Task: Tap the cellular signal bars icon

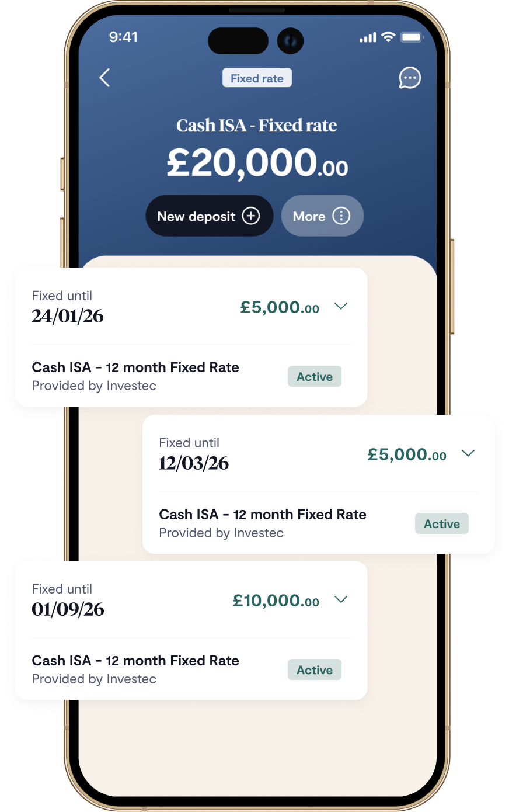Action: point(368,38)
